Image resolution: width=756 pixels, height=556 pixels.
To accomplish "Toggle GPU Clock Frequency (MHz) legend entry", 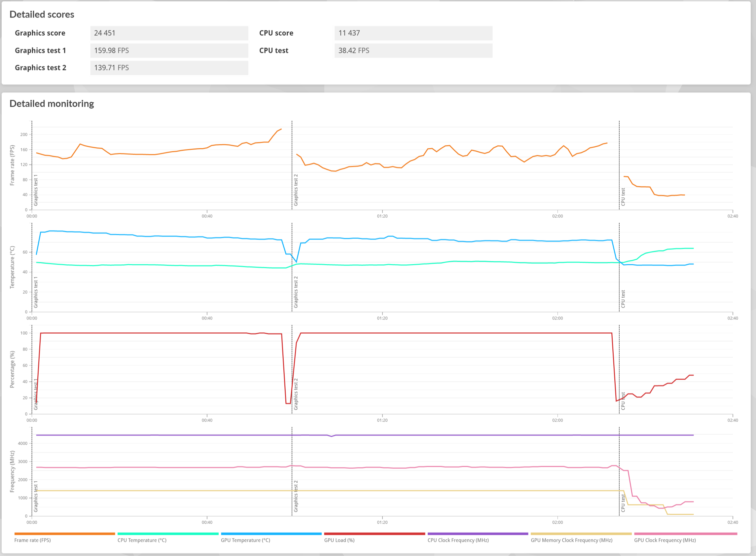I will click(685, 534).
